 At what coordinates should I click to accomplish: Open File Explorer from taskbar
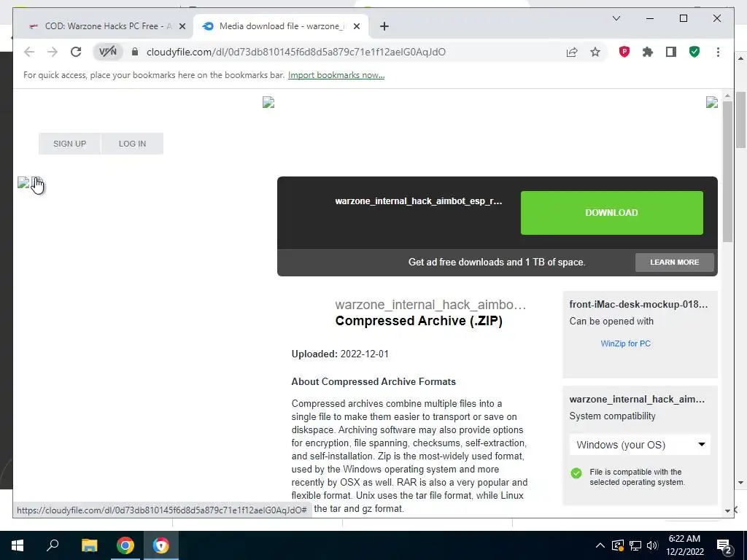coord(89,545)
